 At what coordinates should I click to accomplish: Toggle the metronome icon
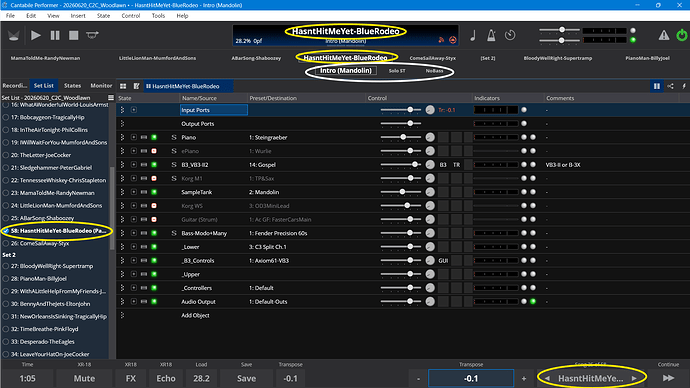click(491, 35)
